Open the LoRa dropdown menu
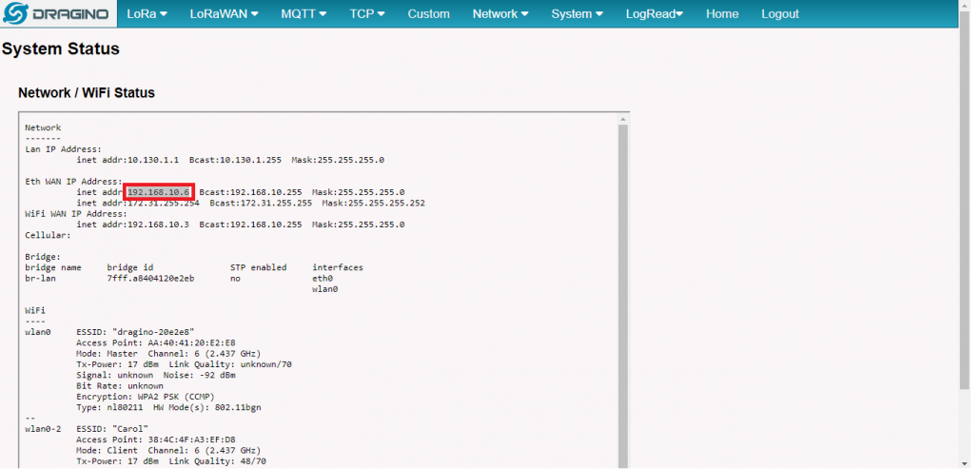Image resolution: width=980 pixels, height=469 pixels. [x=147, y=14]
